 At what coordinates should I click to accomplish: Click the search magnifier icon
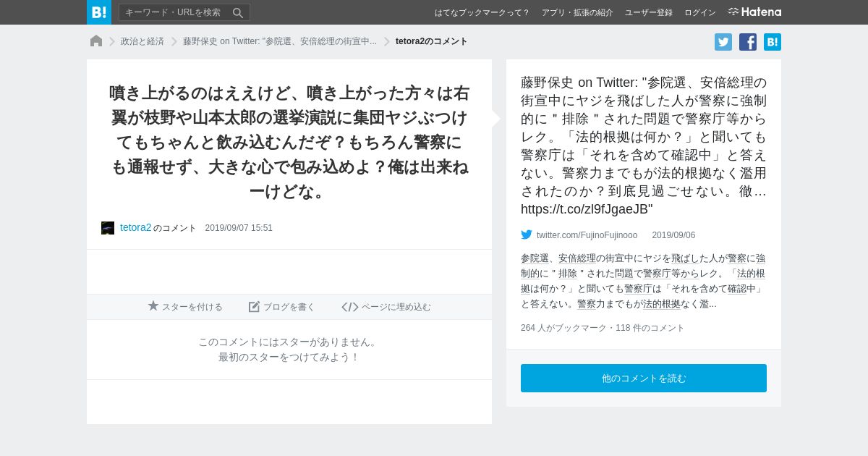click(238, 12)
